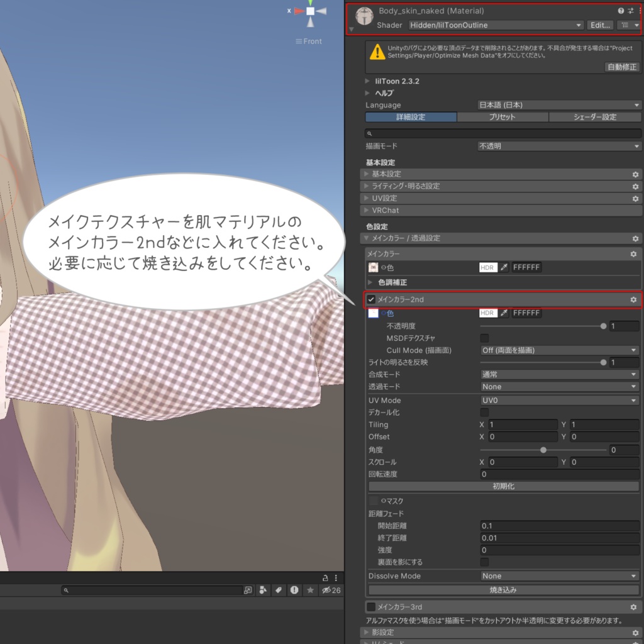Toggle the 裏面を影にする checkbox
644x644 pixels.
484,562
